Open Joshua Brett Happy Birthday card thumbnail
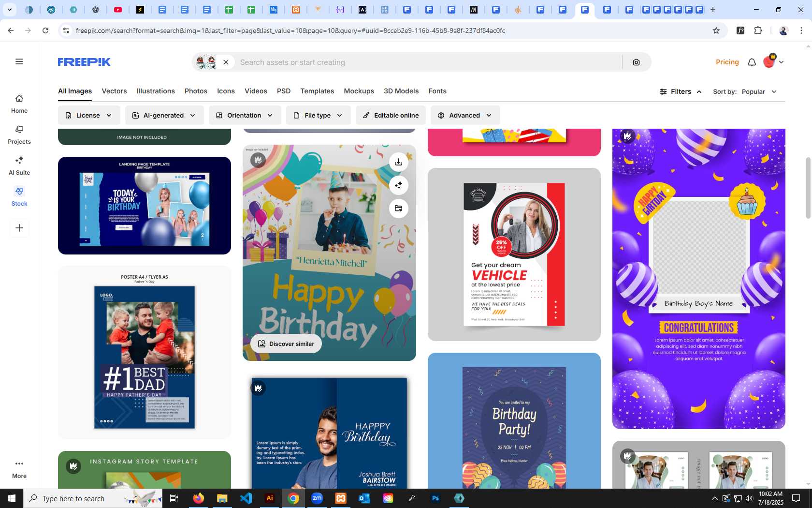 tap(329, 431)
